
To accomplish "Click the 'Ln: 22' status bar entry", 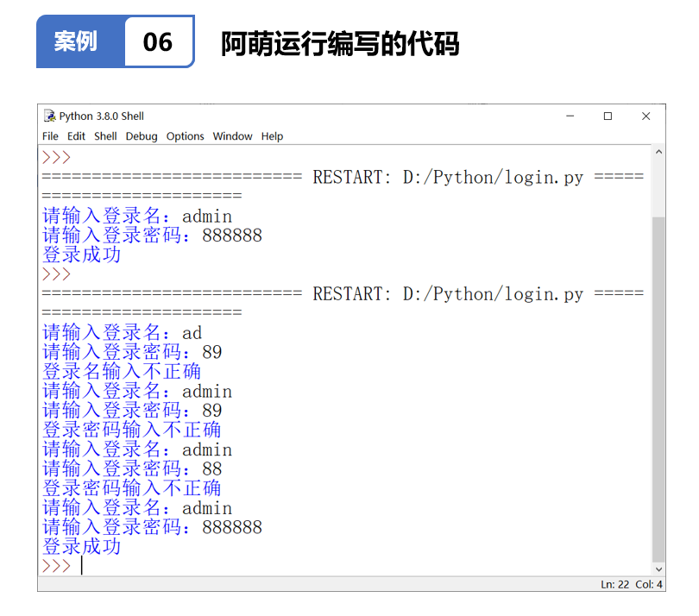I will [614, 584].
